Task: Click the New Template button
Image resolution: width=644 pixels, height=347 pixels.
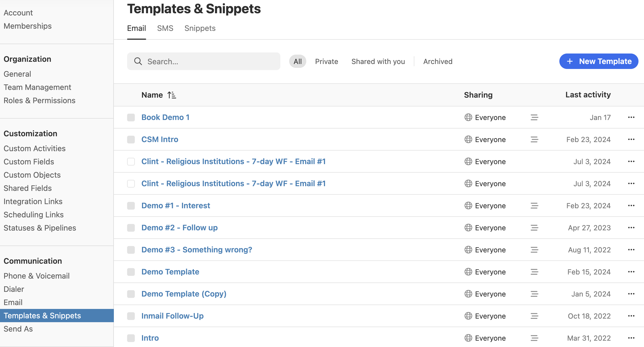Action: coord(599,61)
